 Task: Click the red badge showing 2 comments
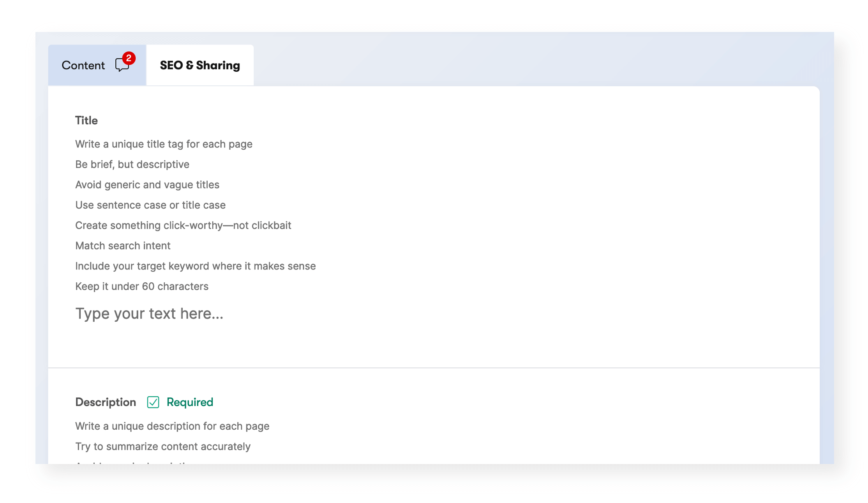click(129, 58)
